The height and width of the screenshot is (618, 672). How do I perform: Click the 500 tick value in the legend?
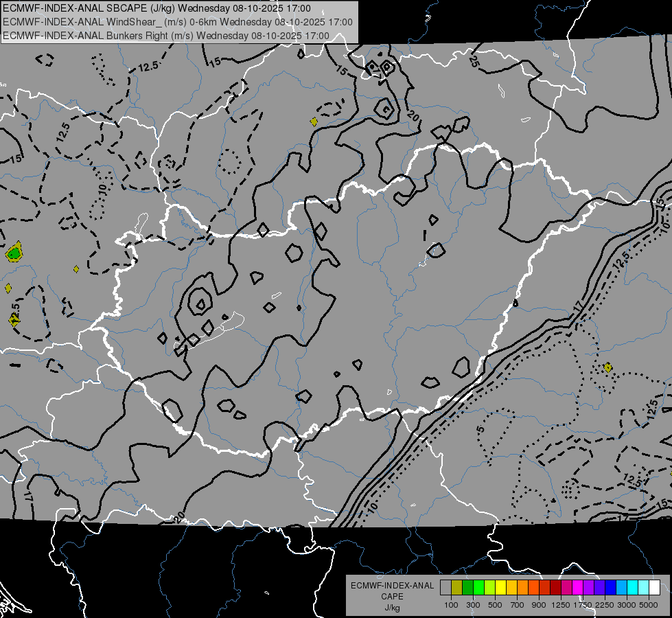pos(495,605)
